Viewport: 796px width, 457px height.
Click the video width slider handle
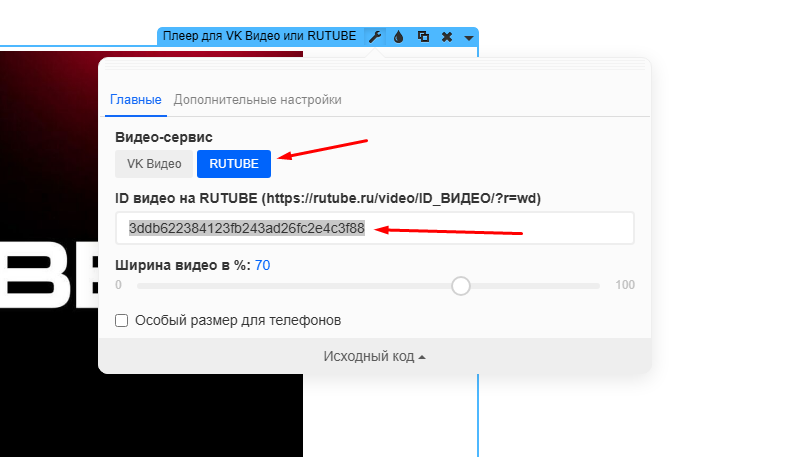460,286
